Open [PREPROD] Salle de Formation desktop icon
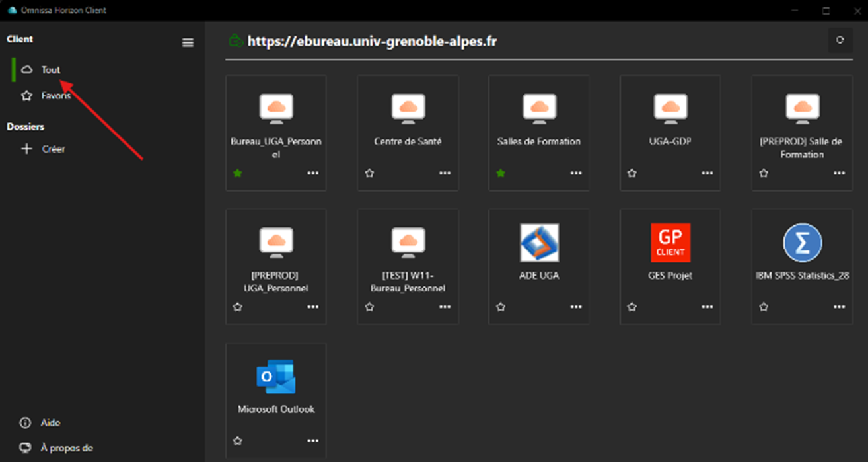The width and height of the screenshot is (868, 462). 802,109
